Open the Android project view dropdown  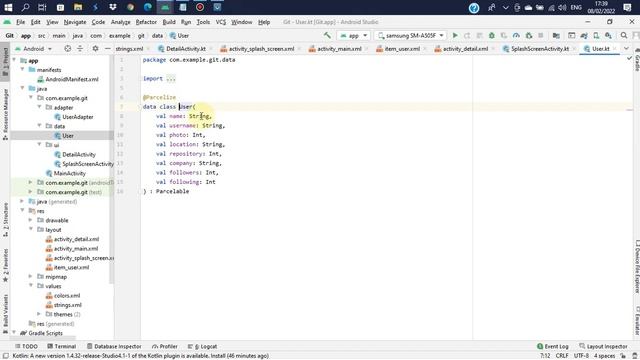tap(33, 49)
